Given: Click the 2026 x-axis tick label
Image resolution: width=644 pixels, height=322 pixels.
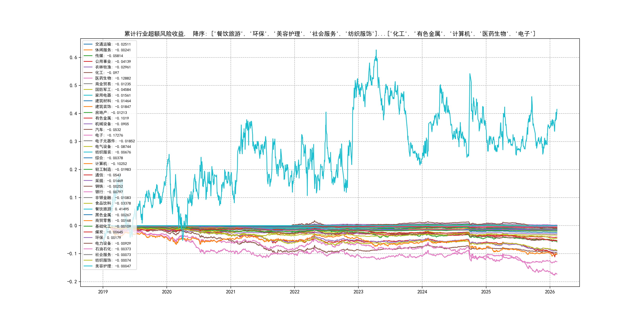Looking at the screenshot, I should (x=550, y=292).
